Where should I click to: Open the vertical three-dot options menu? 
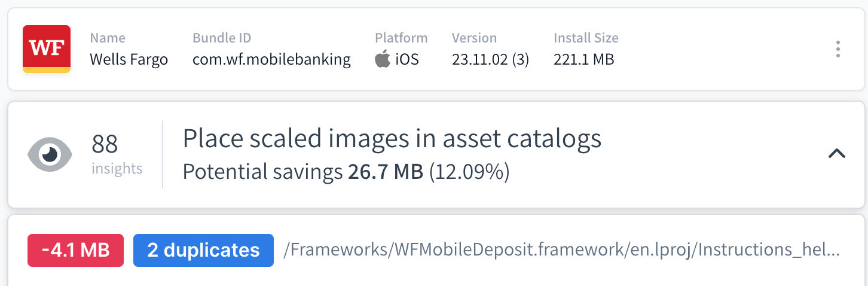click(x=838, y=49)
